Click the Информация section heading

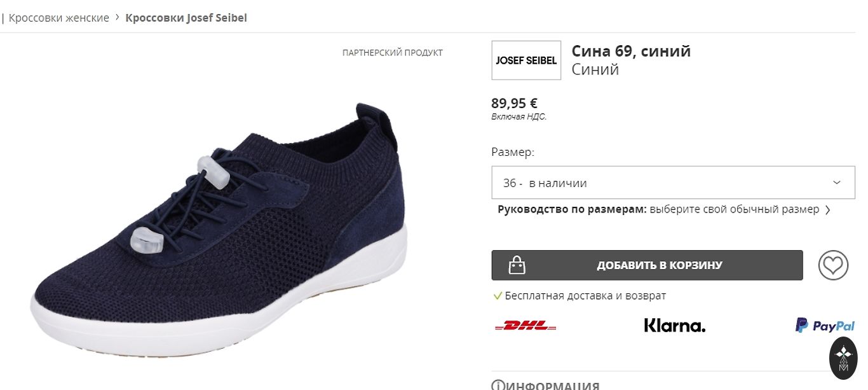click(552, 386)
